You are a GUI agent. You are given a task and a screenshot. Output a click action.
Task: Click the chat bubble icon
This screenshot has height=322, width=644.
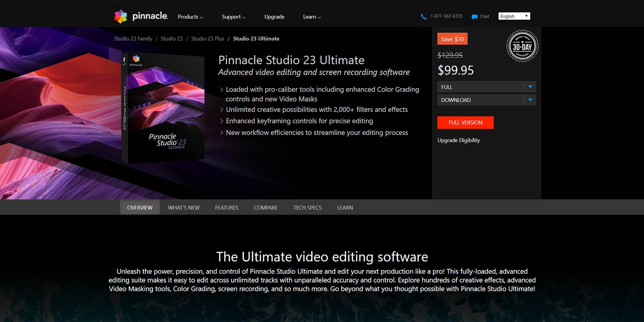point(475,17)
